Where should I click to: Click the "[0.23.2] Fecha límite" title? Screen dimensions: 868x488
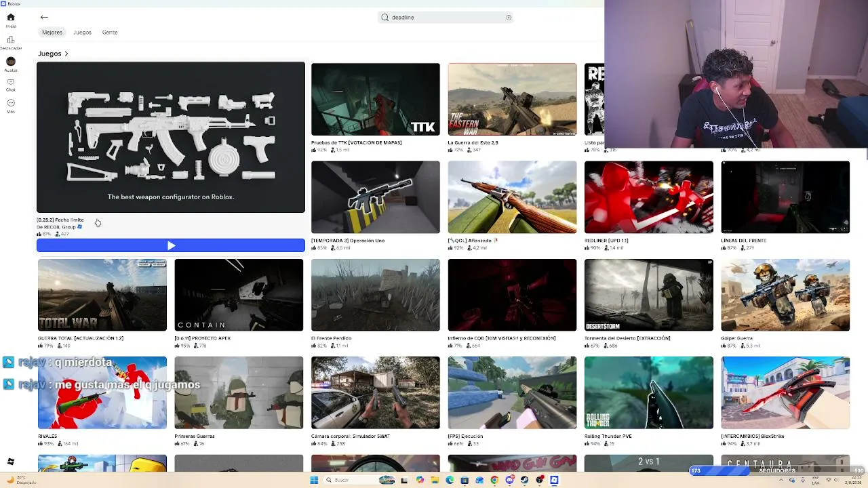point(60,220)
